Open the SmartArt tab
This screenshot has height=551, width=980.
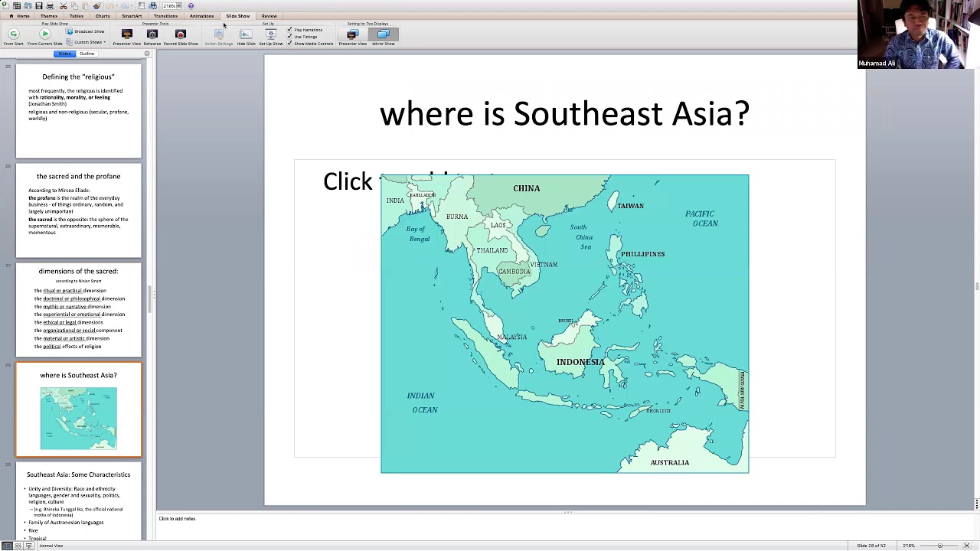click(132, 16)
